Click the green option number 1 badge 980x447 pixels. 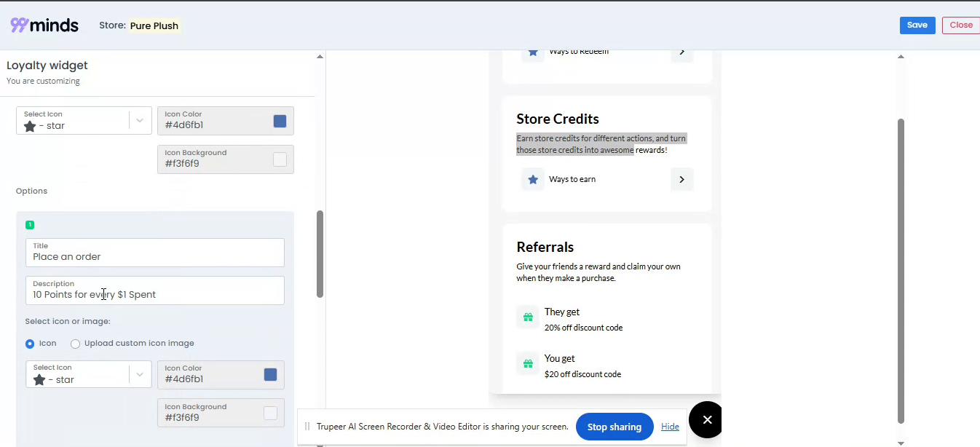tap(30, 225)
